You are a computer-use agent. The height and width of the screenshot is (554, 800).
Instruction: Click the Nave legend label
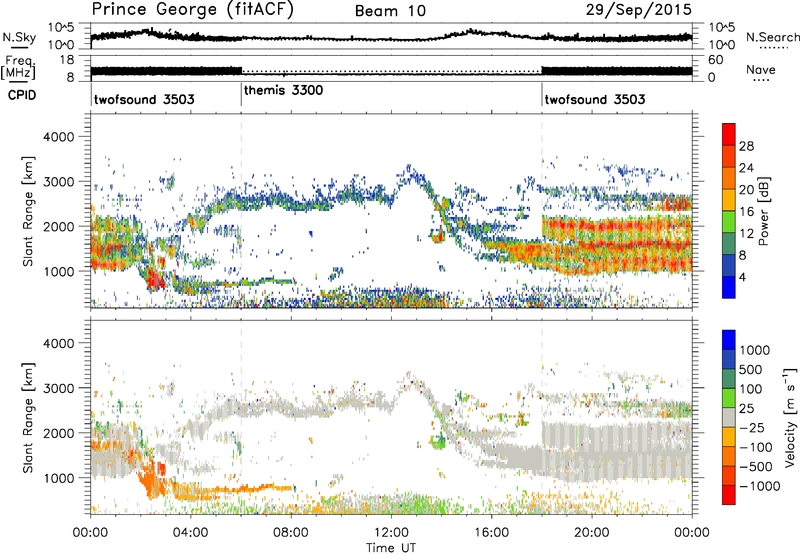(x=761, y=69)
